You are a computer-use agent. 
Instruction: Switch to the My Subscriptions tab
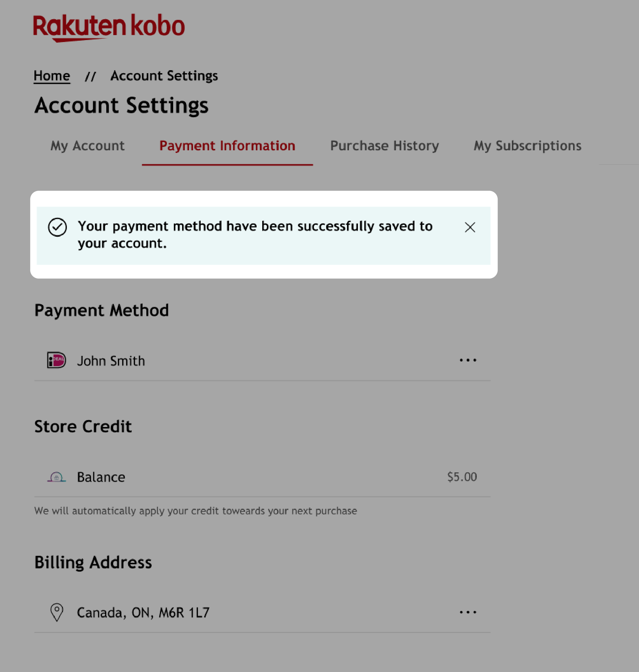point(527,145)
